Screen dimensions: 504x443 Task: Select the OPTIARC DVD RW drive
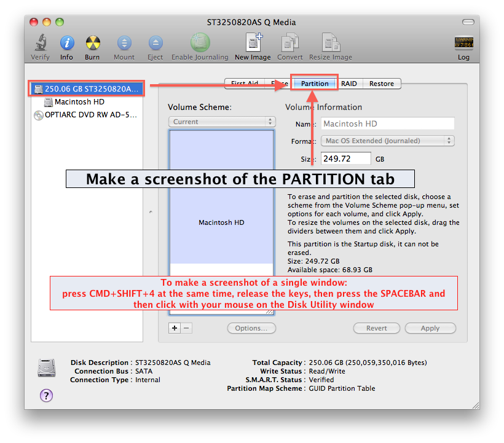85,115
